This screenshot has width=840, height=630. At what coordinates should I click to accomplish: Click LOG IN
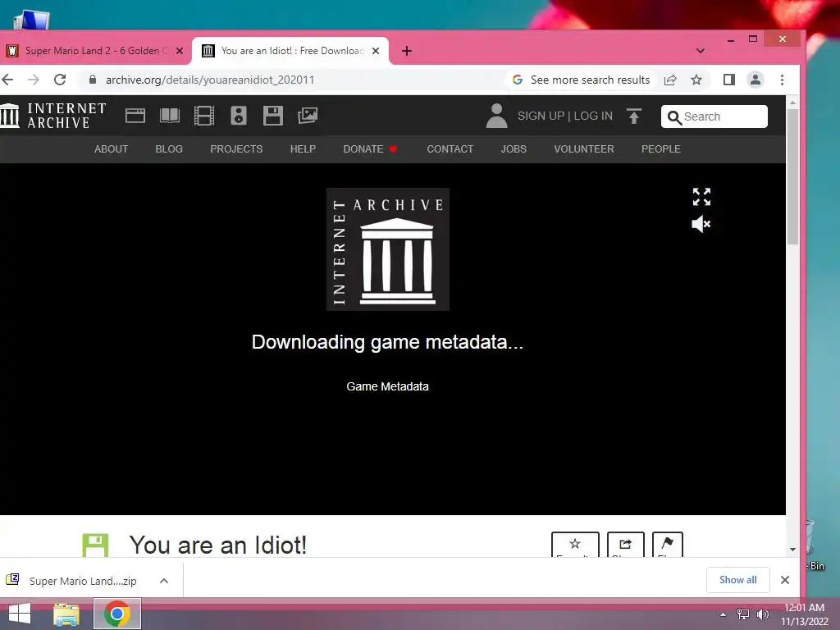[593, 116]
